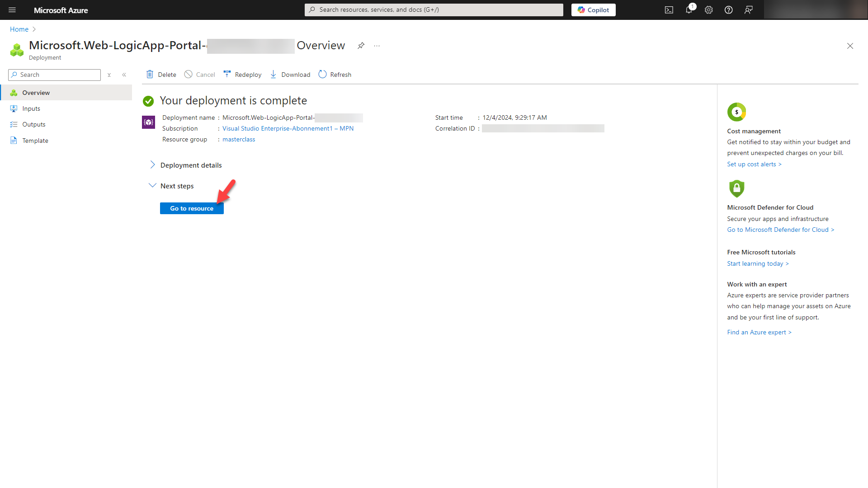Select Outputs in the sidebar

(34, 124)
